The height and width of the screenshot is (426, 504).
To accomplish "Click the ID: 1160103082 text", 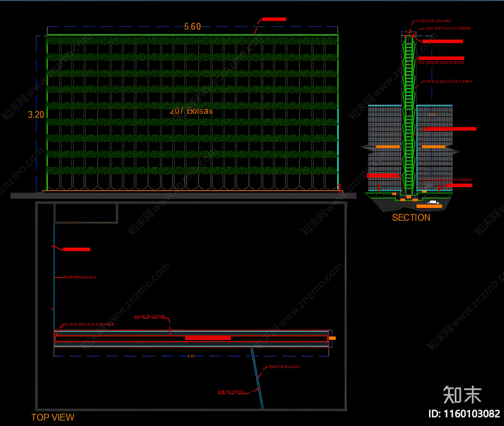I will (x=464, y=414).
